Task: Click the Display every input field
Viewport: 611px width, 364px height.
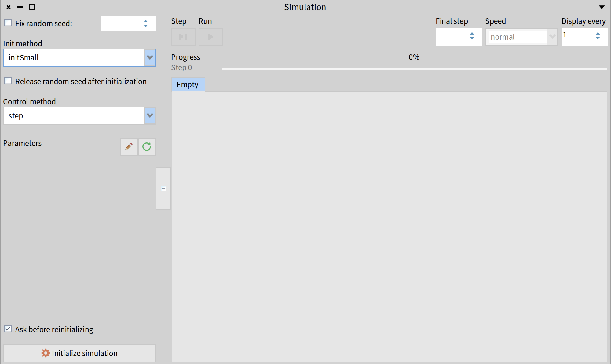Action: [x=577, y=37]
